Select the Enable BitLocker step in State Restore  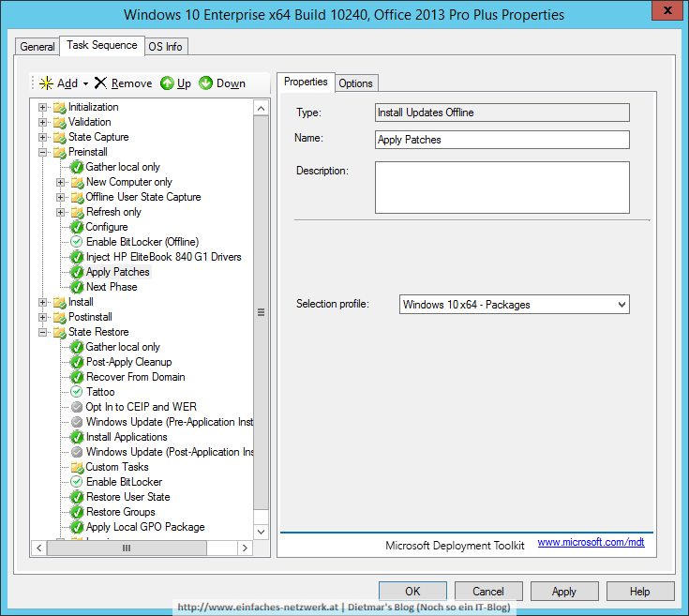[124, 482]
